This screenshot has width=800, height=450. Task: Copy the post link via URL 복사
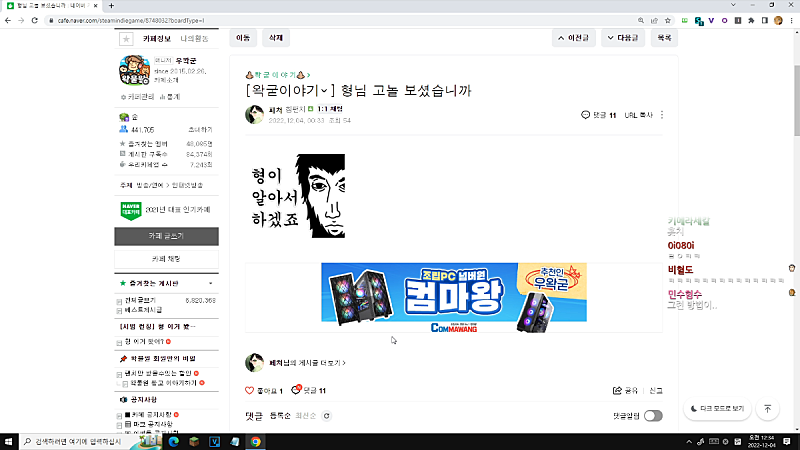pos(638,115)
